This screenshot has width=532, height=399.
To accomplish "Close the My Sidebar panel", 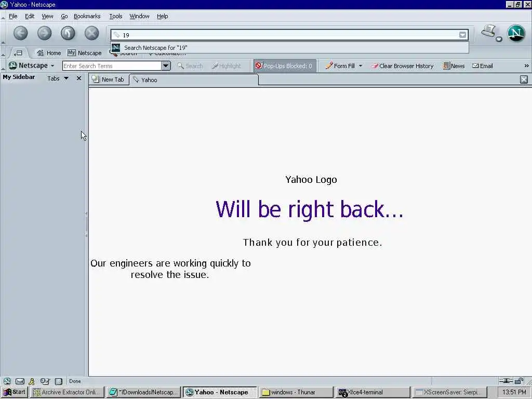I will pos(79,78).
